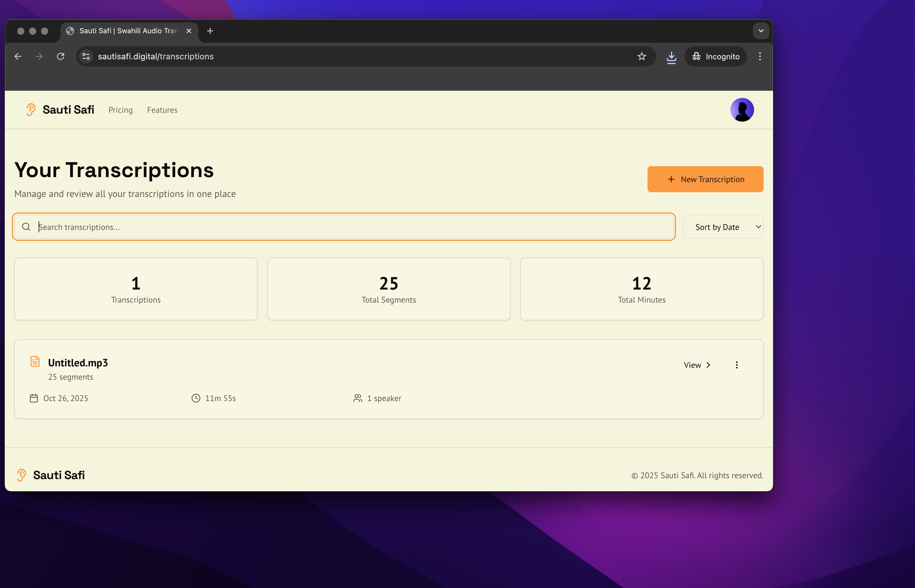Screen dimensions: 915x588
Task: Click the Sauti Safi ear logo in header
Action: click(31, 109)
